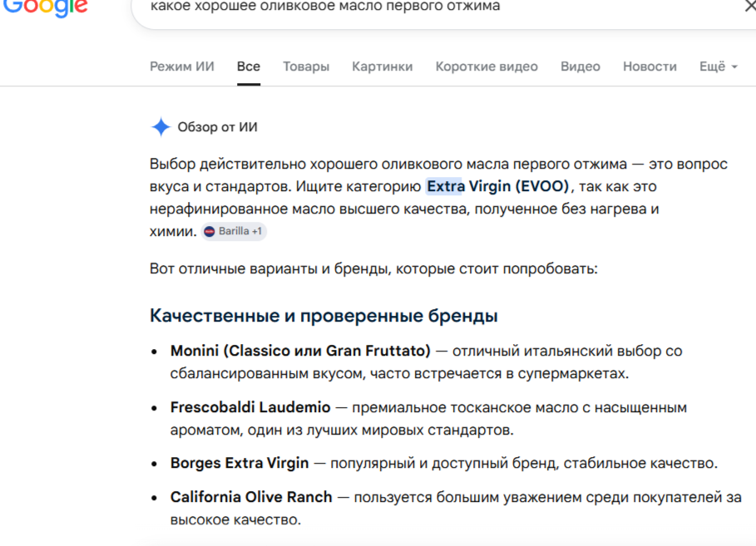Click sentence Вот отличные варианты и бренды
Viewport: 756px width, 546px height.
(373, 268)
